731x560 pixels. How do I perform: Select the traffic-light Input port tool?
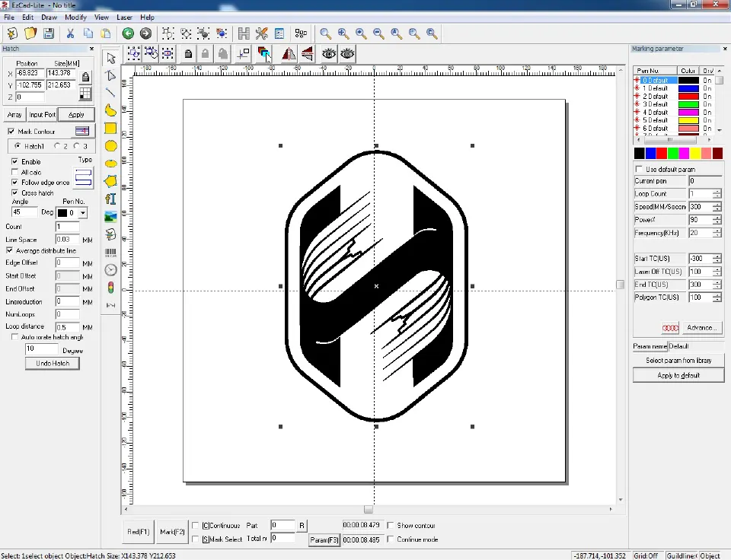click(110, 288)
